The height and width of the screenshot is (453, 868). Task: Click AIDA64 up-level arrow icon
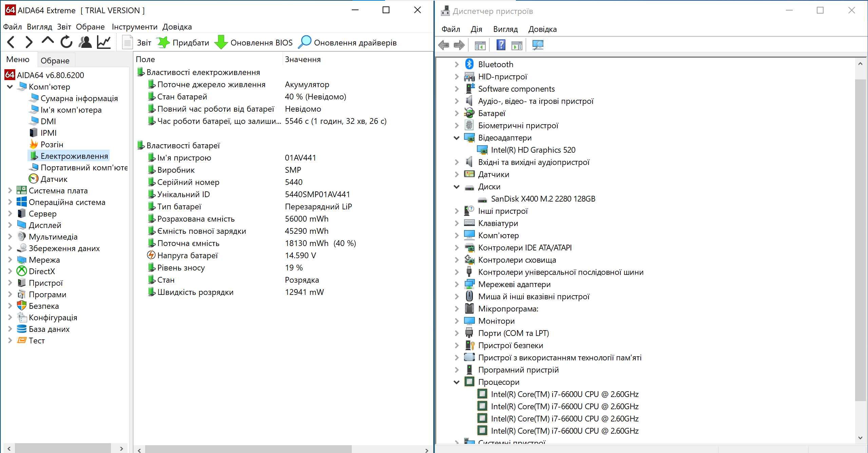coord(47,41)
